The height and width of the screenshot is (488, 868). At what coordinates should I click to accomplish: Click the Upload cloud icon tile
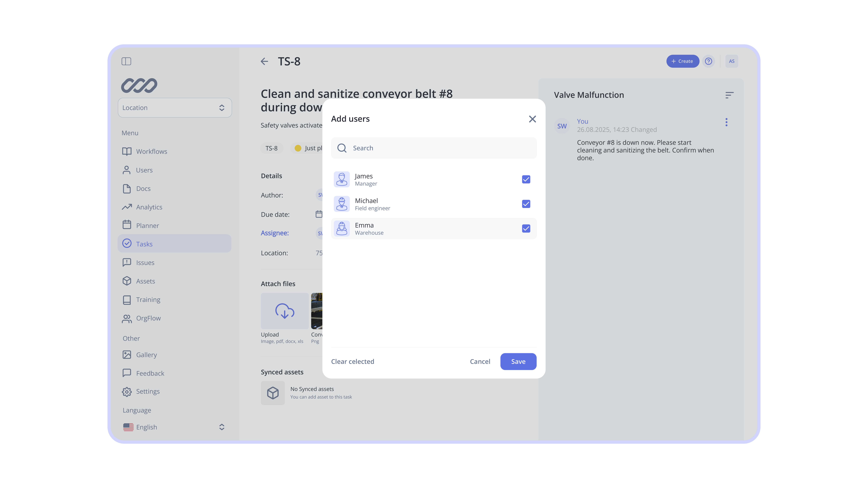click(x=285, y=311)
